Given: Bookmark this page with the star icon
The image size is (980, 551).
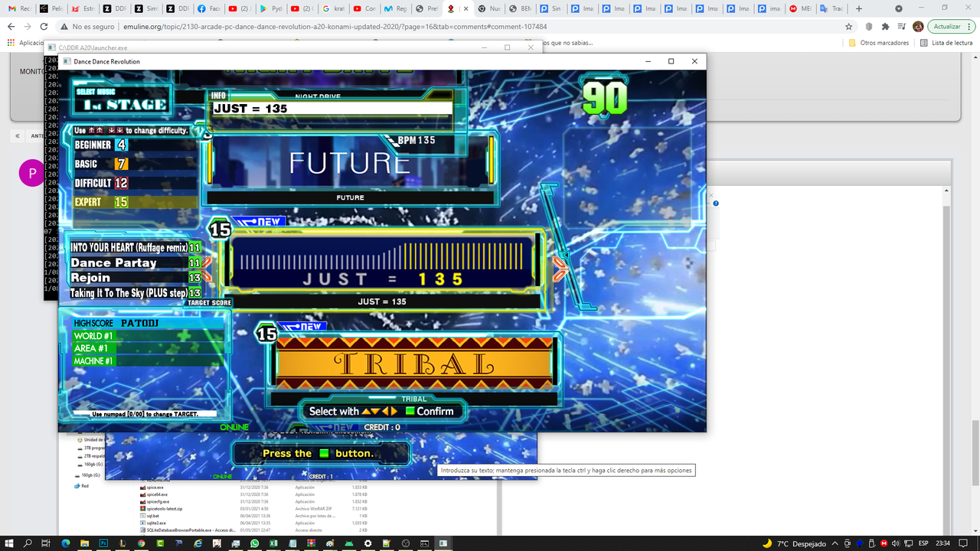Looking at the screenshot, I should pos(849,26).
